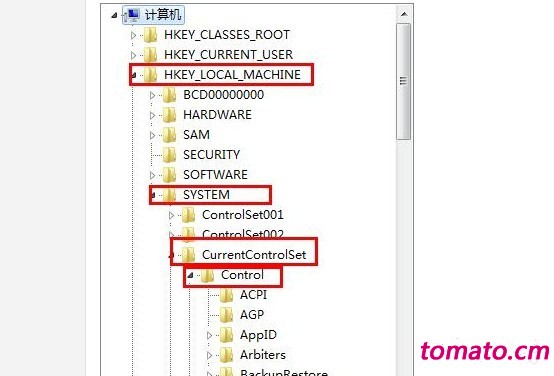The image size is (554, 376).
Task: Select the HARDWARE key label
Action: tap(217, 115)
